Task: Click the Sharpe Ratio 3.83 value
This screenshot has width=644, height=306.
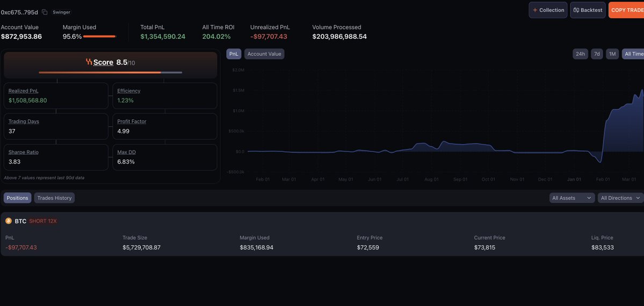Action: coord(15,162)
